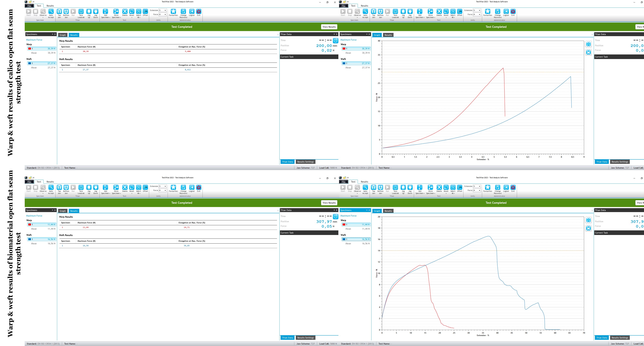Click Delete in the biomaterial results window

point(125,189)
